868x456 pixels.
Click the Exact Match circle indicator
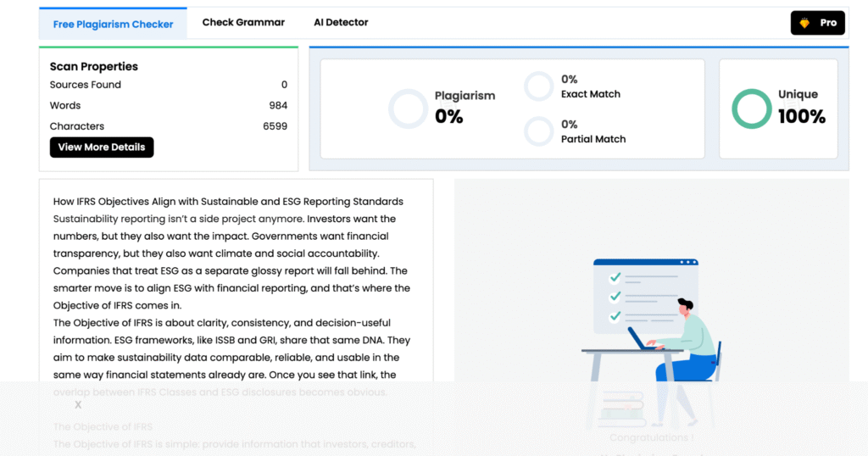(x=539, y=86)
